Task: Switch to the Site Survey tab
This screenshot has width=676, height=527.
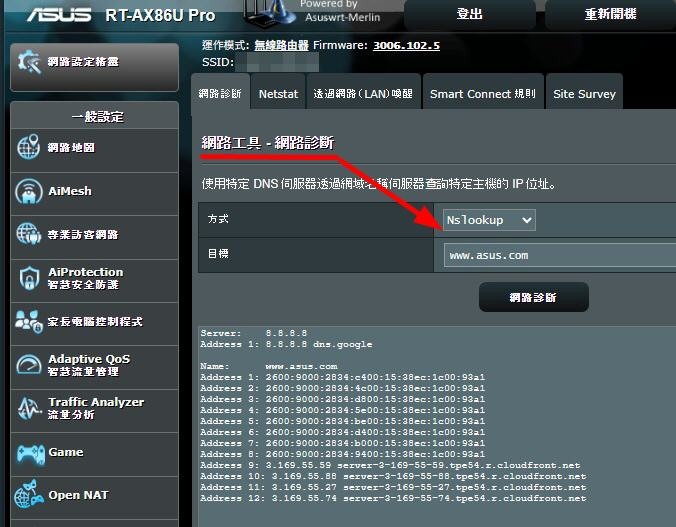Action: click(584, 93)
